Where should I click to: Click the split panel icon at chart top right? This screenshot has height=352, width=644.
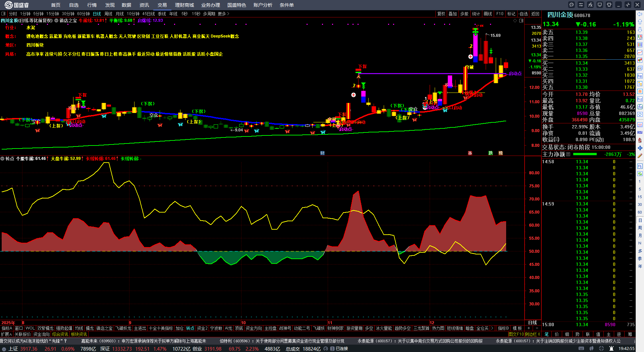(x=521, y=21)
